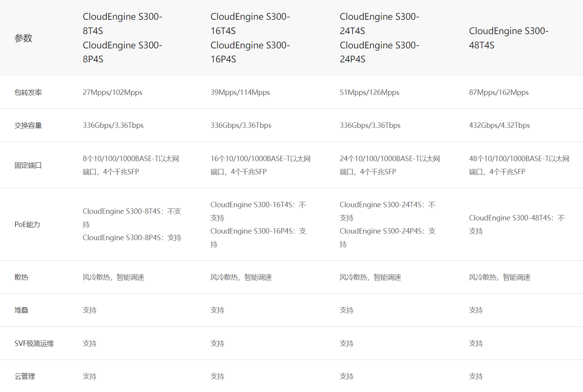The image size is (583, 392).
Task: Click the PoE能力 row label
Action: (x=27, y=225)
